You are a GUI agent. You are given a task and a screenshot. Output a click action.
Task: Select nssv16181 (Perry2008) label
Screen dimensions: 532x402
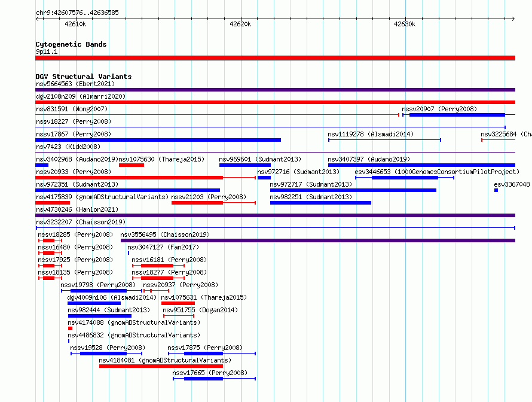[169, 260]
